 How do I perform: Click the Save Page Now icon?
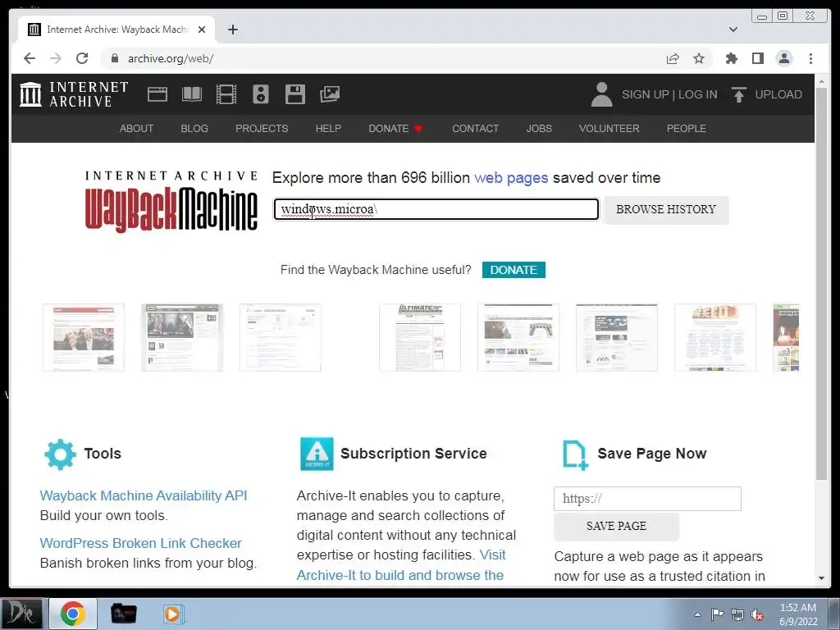pyautogui.click(x=575, y=454)
